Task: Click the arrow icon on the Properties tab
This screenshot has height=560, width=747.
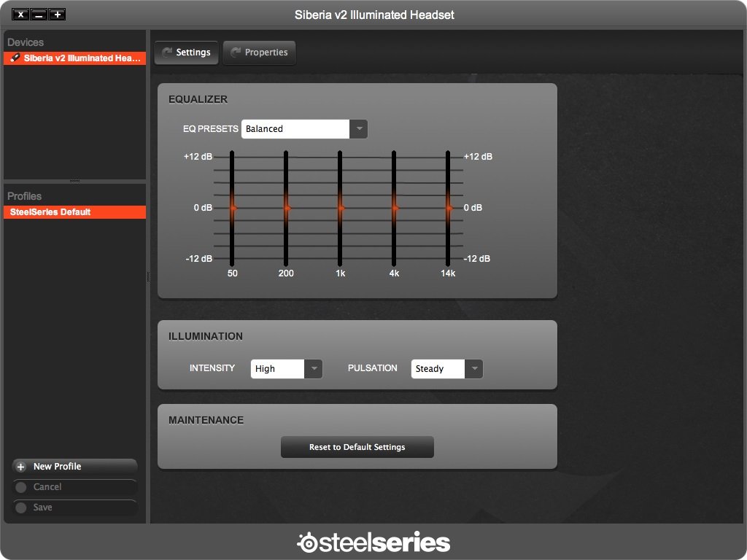Action: (236, 52)
